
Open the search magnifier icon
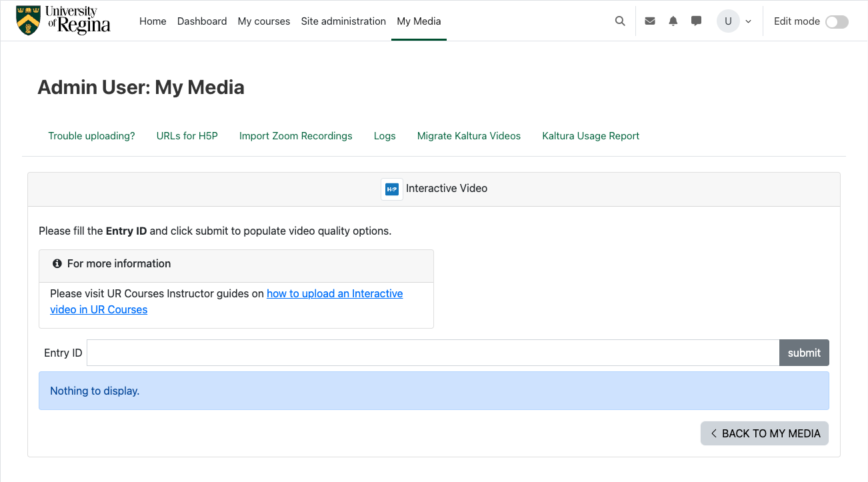click(x=620, y=21)
